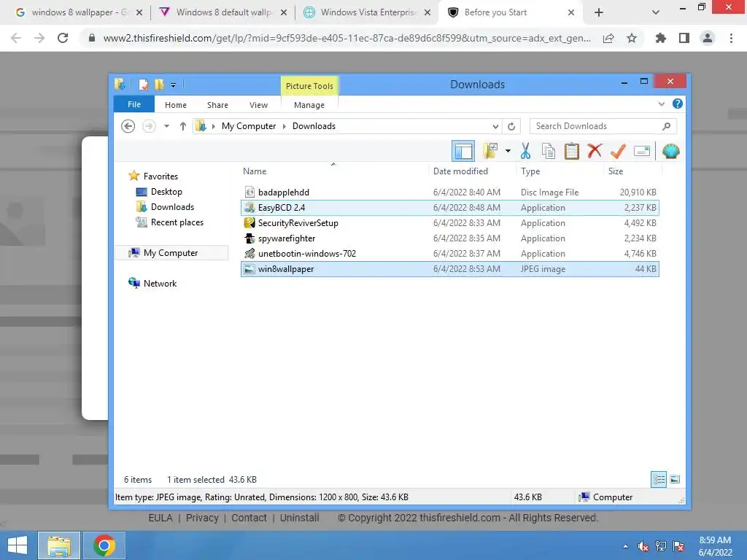Open Chrome three-dot menu
The height and width of the screenshot is (560, 747).
pyautogui.click(x=731, y=38)
